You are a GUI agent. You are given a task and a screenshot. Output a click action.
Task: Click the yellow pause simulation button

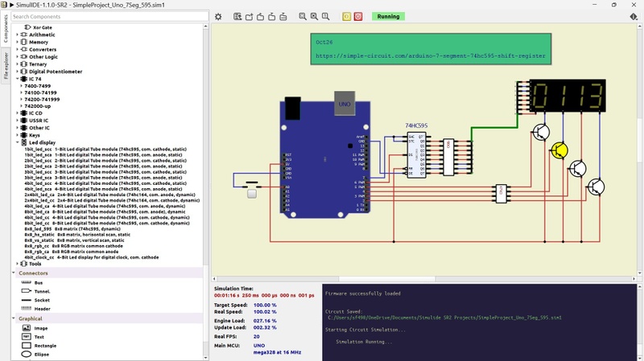[347, 17]
